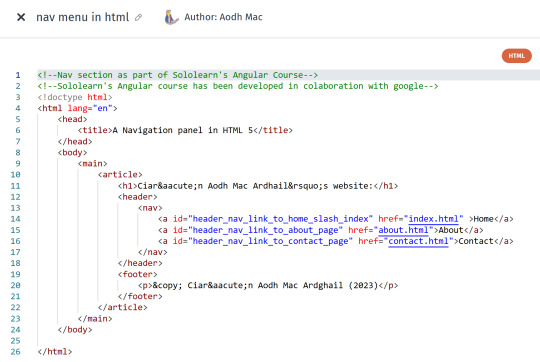The image size is (540, 362).
Task: Follow the contact.html link in code
Action: pos(418,241)
